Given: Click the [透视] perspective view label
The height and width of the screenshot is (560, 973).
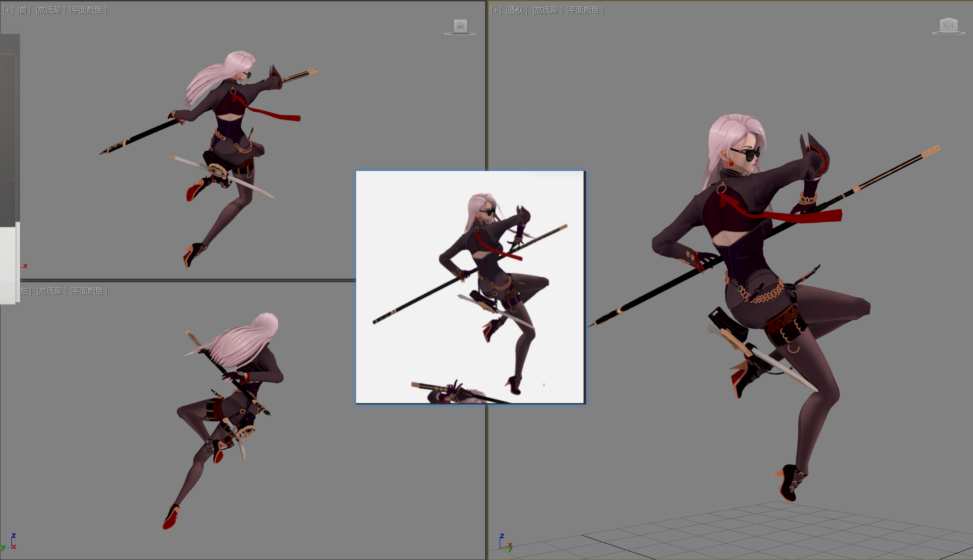Looking at the screenshot, I should pos(516,10).
